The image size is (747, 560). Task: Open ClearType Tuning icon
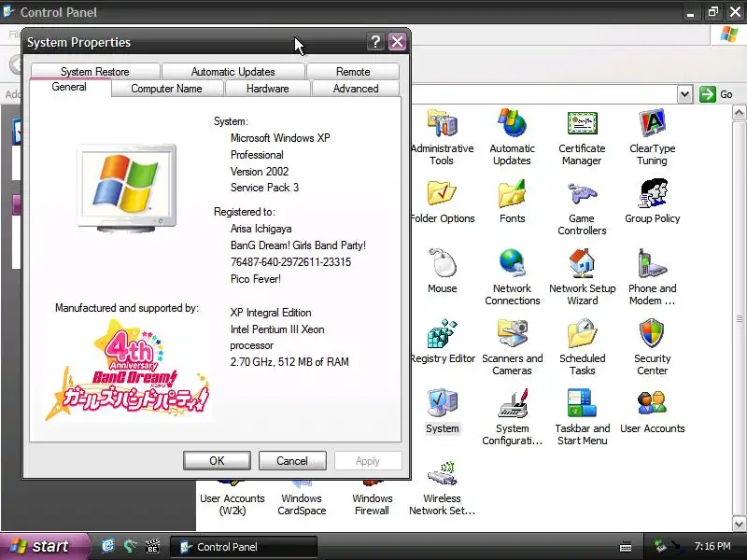652,123
